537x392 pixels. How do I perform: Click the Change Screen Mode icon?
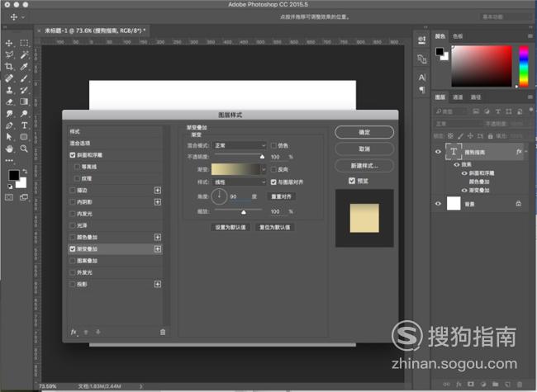click(x=24, y=197)
